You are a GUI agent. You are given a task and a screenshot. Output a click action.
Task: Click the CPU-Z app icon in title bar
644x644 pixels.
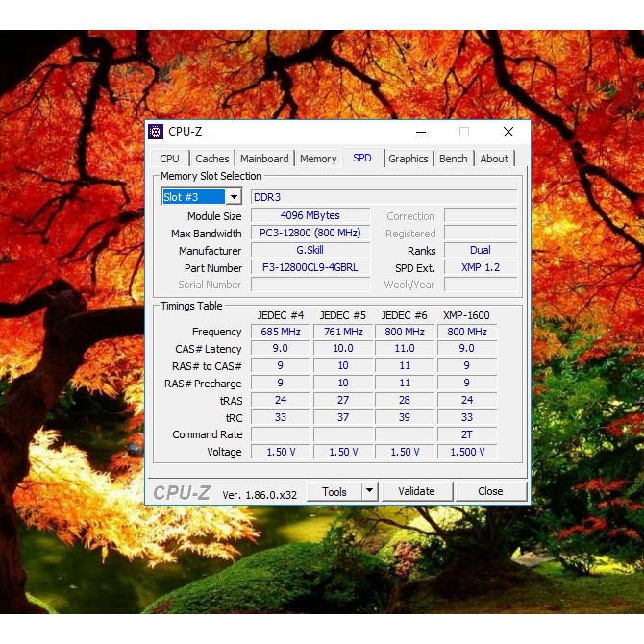pyautogui.click(x=156, y=132)
